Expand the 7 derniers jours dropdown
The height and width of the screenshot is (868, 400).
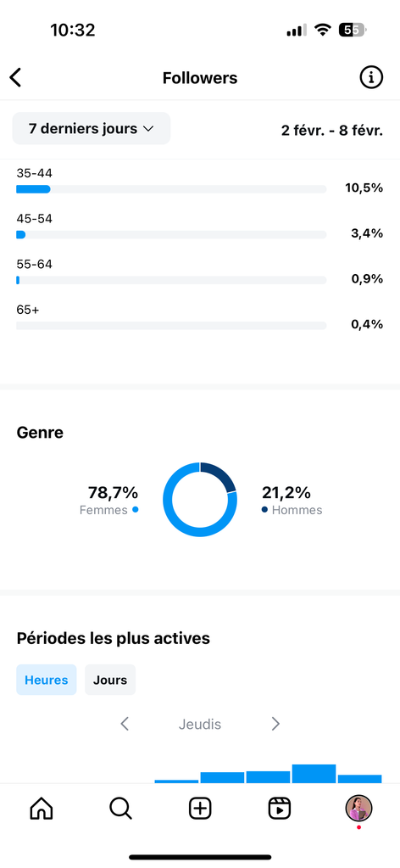click(92, 128)
